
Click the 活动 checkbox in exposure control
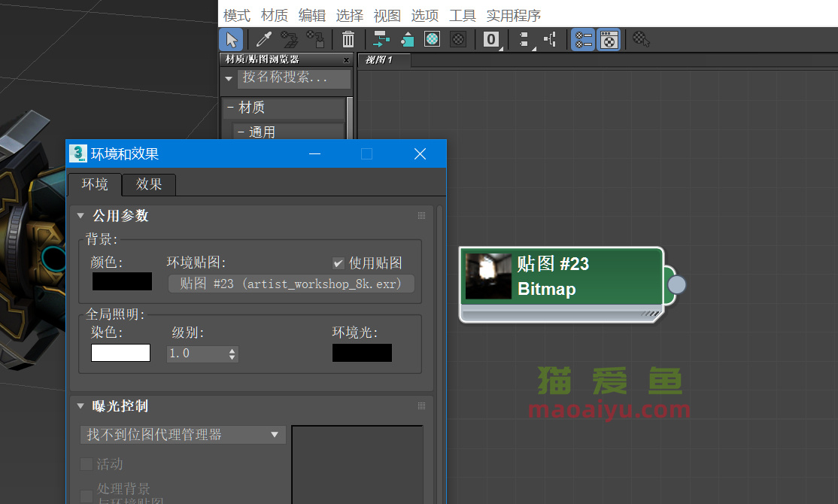coord(87,464)
